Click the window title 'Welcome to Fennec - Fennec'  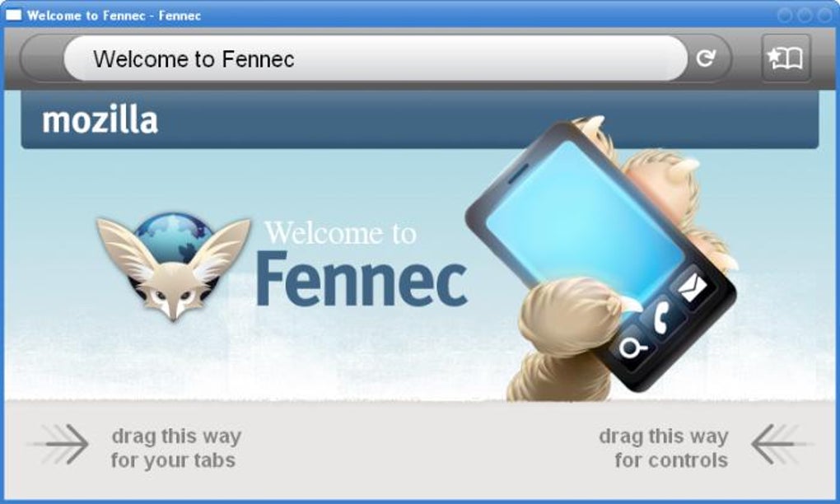pos(114,16)
